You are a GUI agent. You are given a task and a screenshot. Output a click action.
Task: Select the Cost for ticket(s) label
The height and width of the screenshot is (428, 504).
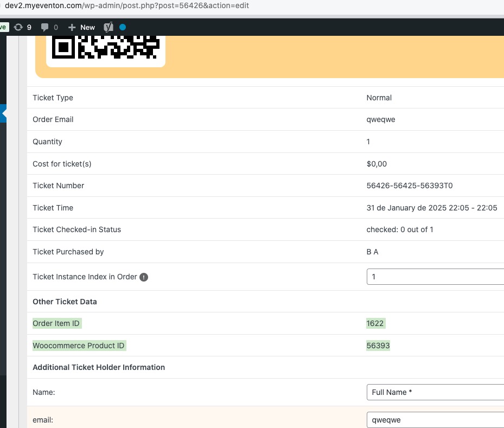62,164
